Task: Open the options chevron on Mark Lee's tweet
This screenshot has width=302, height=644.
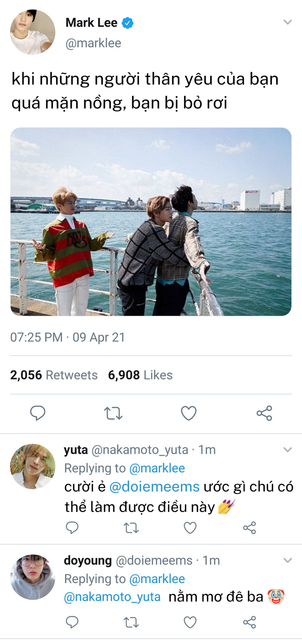Action: coord(288,22)
